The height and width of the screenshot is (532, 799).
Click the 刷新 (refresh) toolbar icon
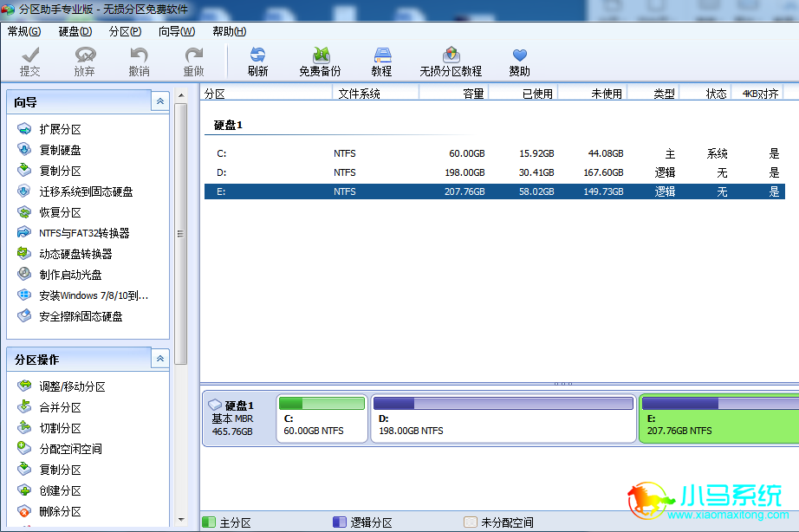(x=258, y=62)
